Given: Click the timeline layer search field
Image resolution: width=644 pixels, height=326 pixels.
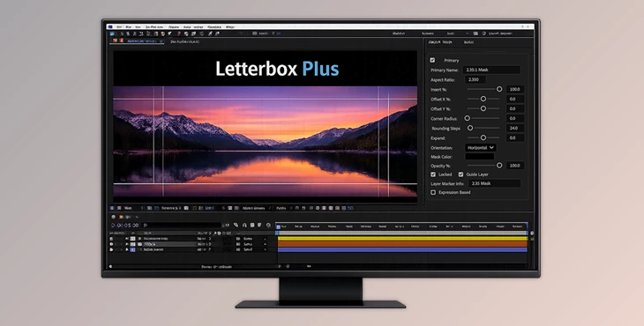Looking at the screenshot, I should 182,226.
